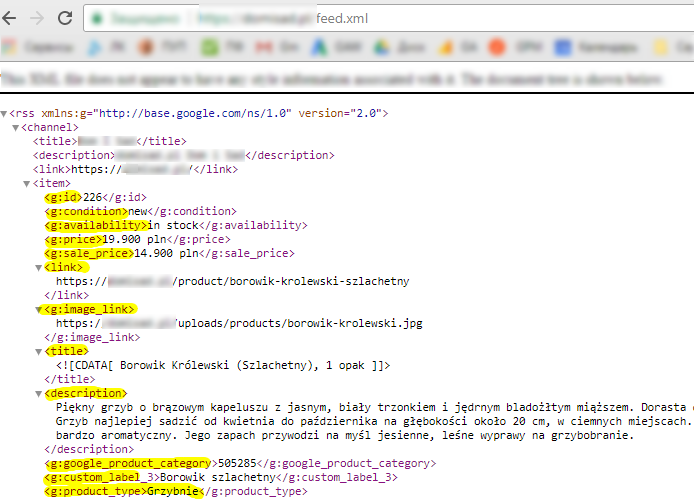Open the round orange-red icon bookmark
The image size is (694, 499).
click(497, 47)
